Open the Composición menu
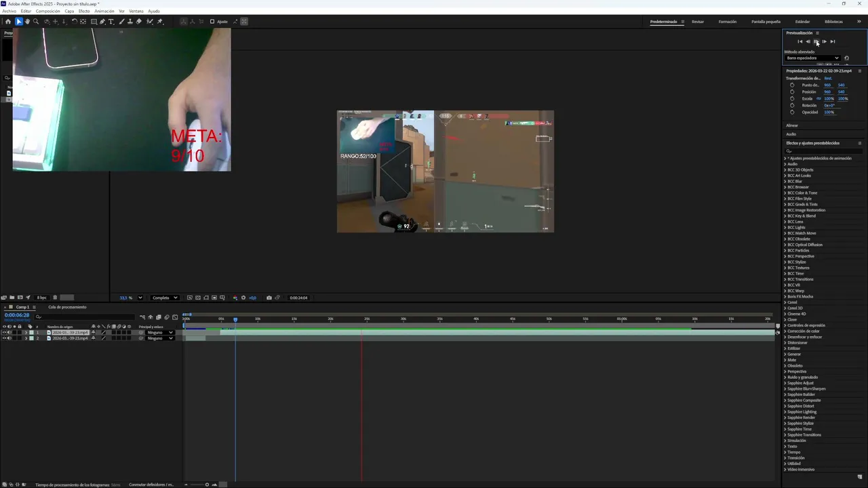Viewport: 868px width, 488px height. pos(47,12)
